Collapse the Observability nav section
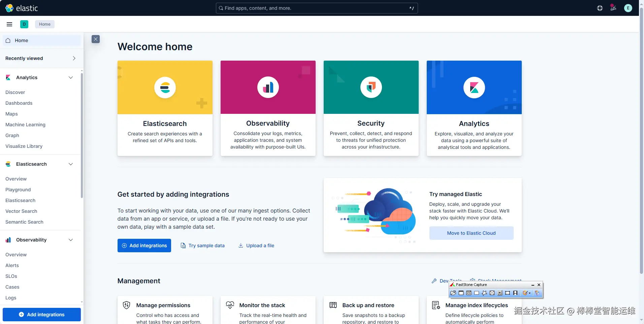 [71, 240]
